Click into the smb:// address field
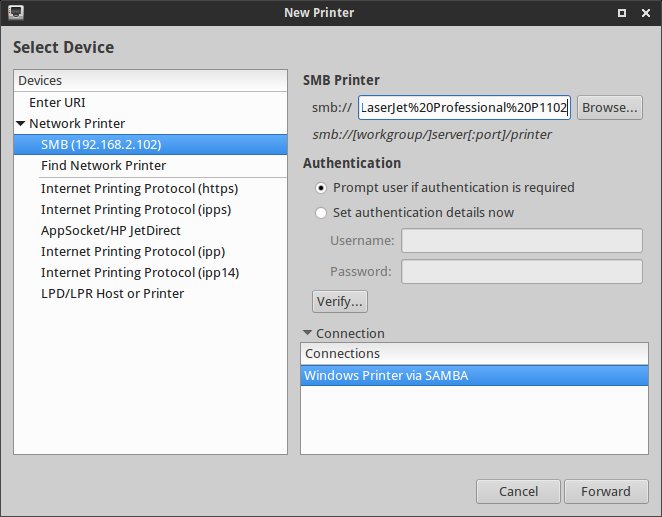This screenshot has height=517, width=662. tap(464, 107)
